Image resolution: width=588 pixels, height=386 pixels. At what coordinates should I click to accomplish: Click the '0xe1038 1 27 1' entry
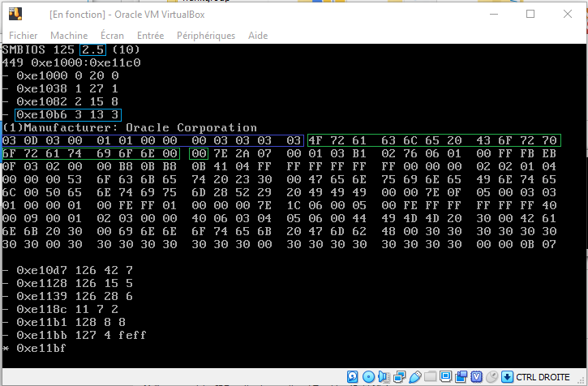[x=67, y=88]
